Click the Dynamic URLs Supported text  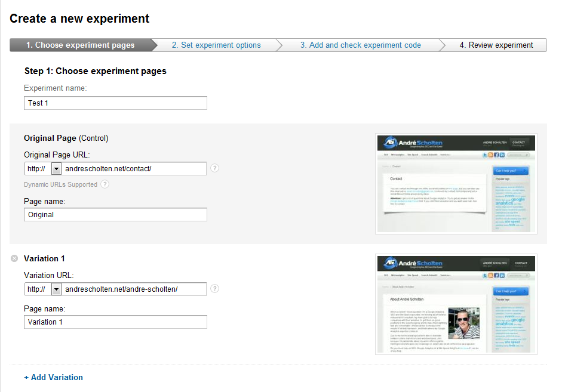60,184
